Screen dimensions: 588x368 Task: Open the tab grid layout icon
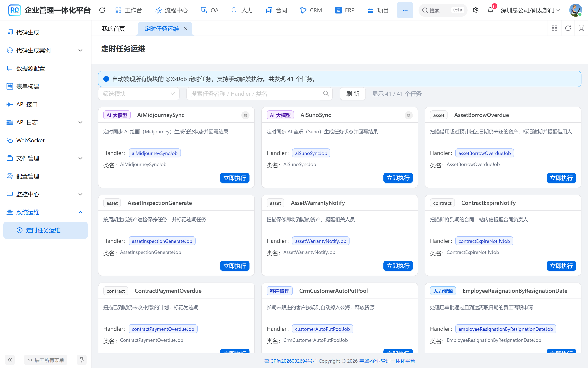555,28
